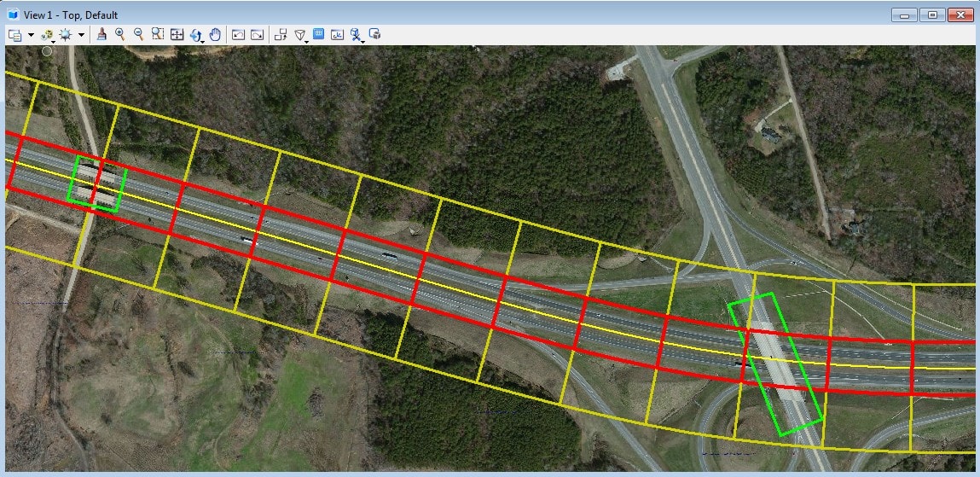Click the Copy View icon
Viewport: 980px width, 477px height.
coord(281,35)
